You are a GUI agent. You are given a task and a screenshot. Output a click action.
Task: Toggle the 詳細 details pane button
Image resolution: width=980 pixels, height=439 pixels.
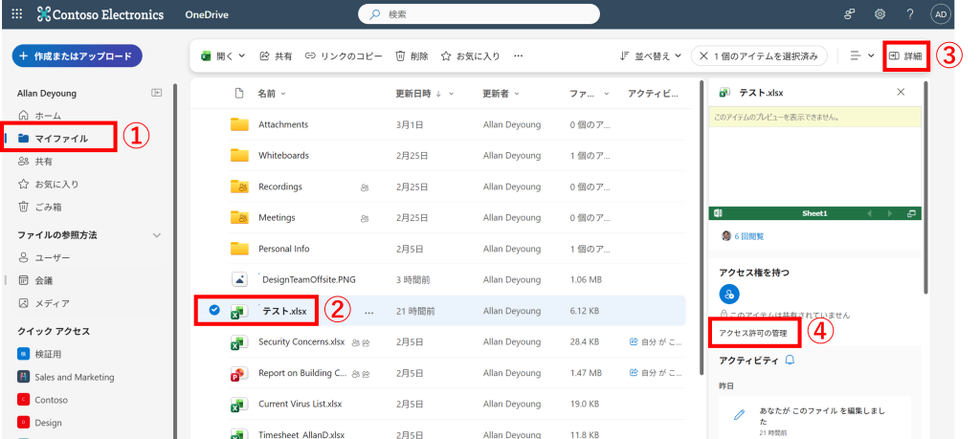(x=905, y=56)
